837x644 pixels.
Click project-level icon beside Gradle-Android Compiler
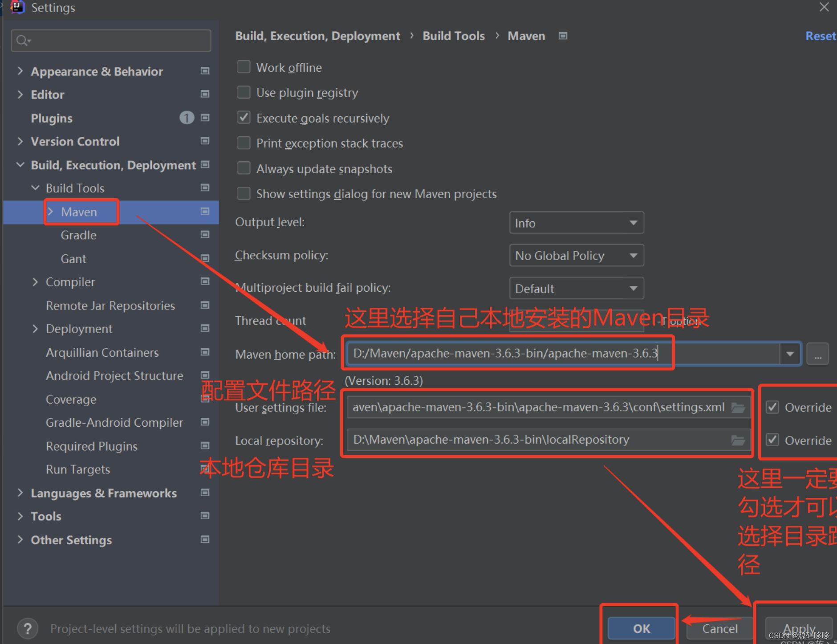tap(205, 422)
